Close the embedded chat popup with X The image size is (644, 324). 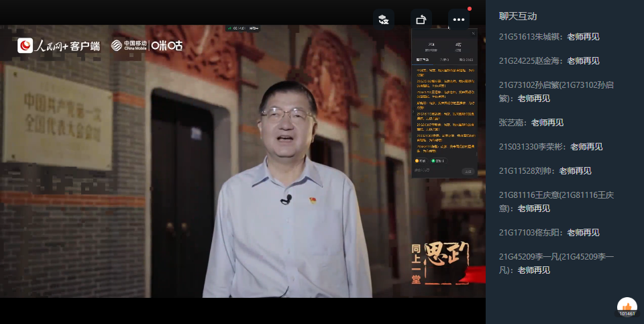[x=473, y=33]
